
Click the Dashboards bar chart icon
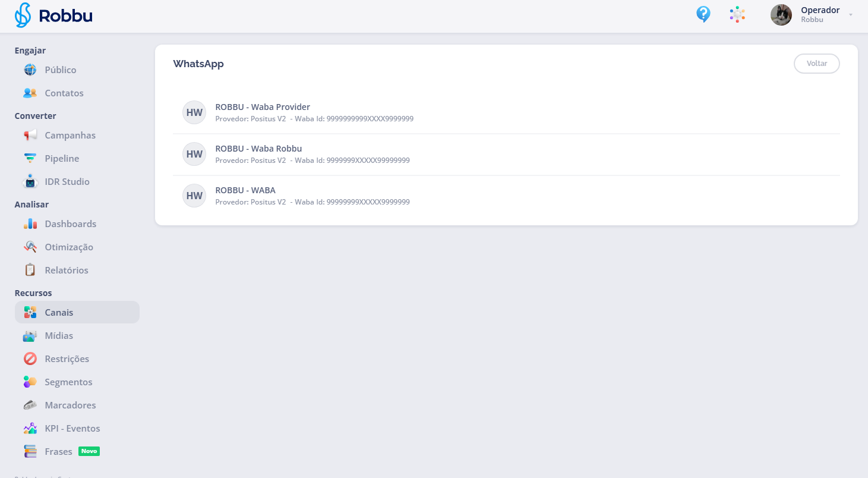(30, 224)
